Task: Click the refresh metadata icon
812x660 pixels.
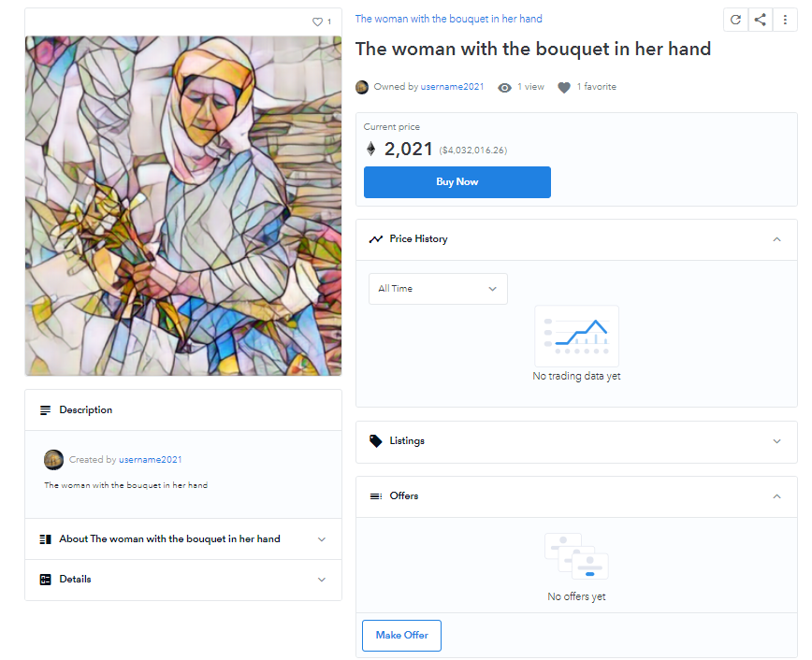Action: click(x=735, y=20)
